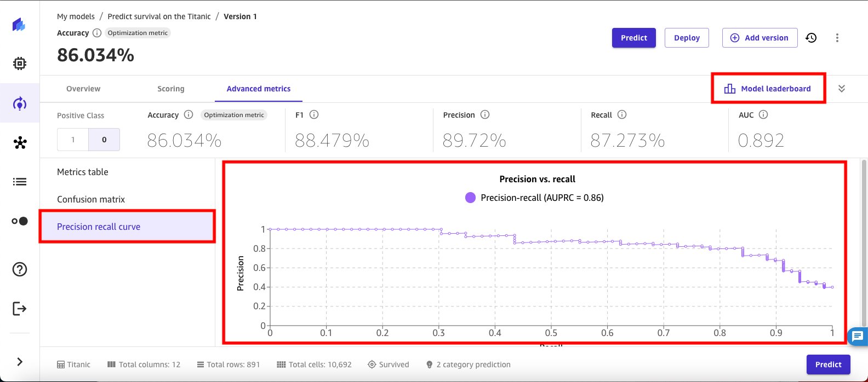
Task: Click the Predict button in the footer bar
Action: 828,364
